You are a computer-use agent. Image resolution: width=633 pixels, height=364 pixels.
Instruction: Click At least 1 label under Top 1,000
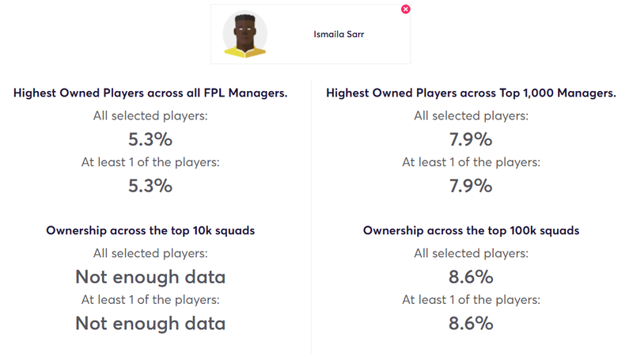[471, 162]
